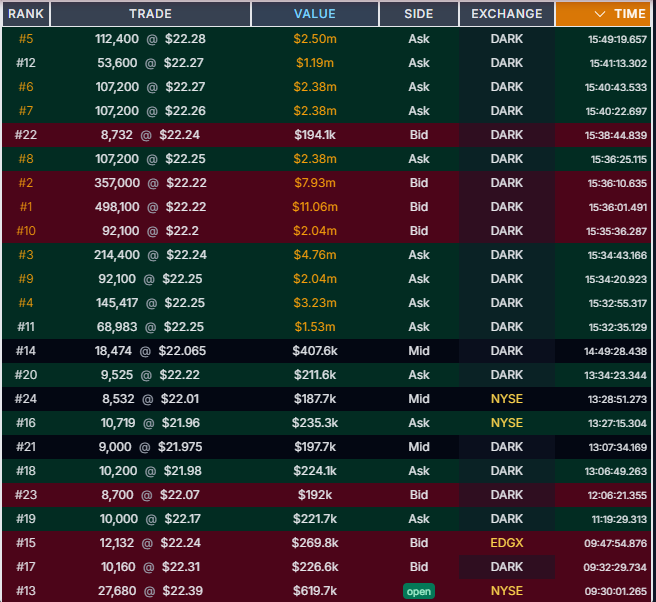This screenshot has width=656, height=602.
Task: Sort by the VALUE column header
Action: pyautogui.click(x=315, y=14)
